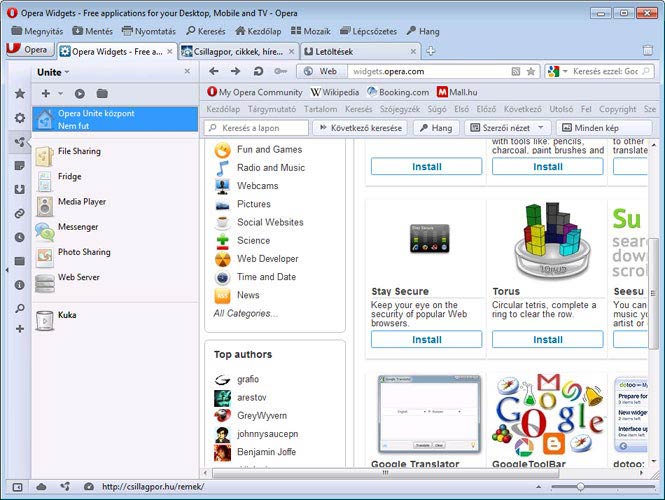Expand the dropdown arrow beside plus icon
Viewport: 665px width, 500px height.
[60, 93]
